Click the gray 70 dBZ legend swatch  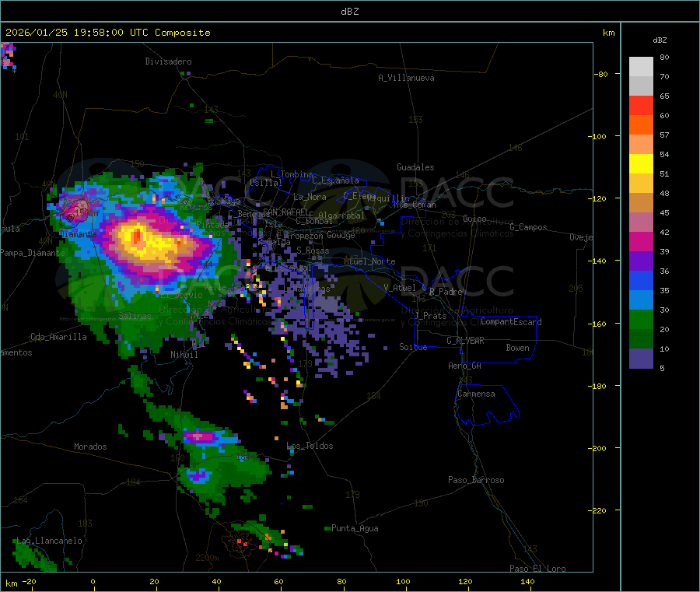(x=641, y=86)
